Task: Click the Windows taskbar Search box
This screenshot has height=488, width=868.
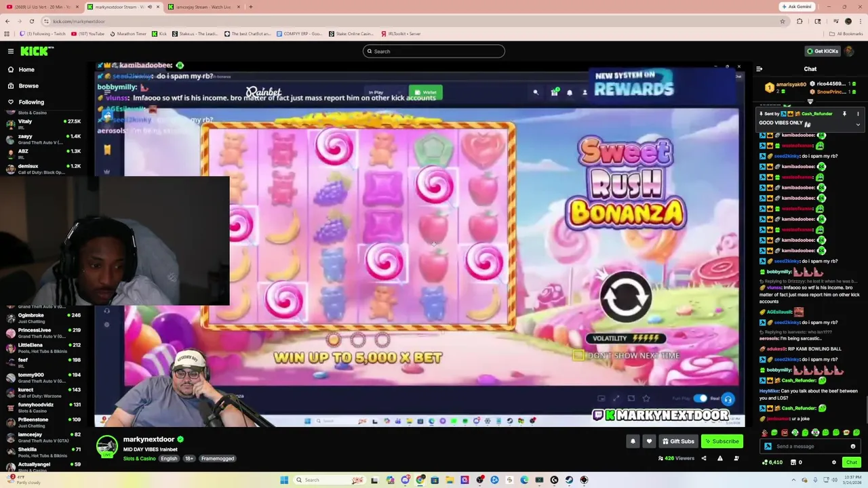Action: pyautogui.click(x=329, y=480)
